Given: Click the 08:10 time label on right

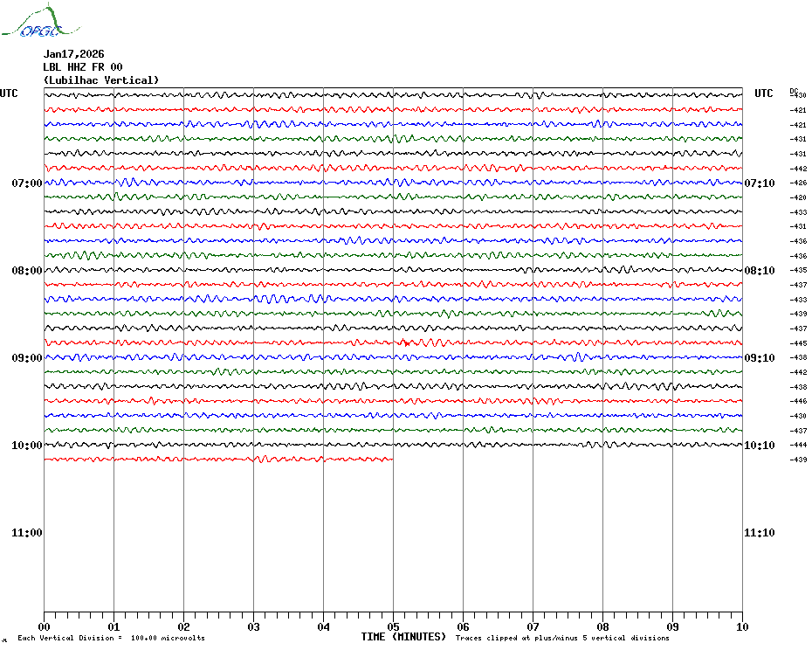Looking at the screenshot, I should click(760, 271).
